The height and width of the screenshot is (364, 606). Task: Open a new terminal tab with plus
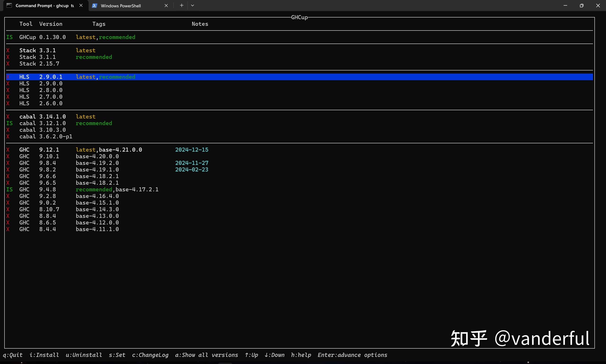pos(182,5)
